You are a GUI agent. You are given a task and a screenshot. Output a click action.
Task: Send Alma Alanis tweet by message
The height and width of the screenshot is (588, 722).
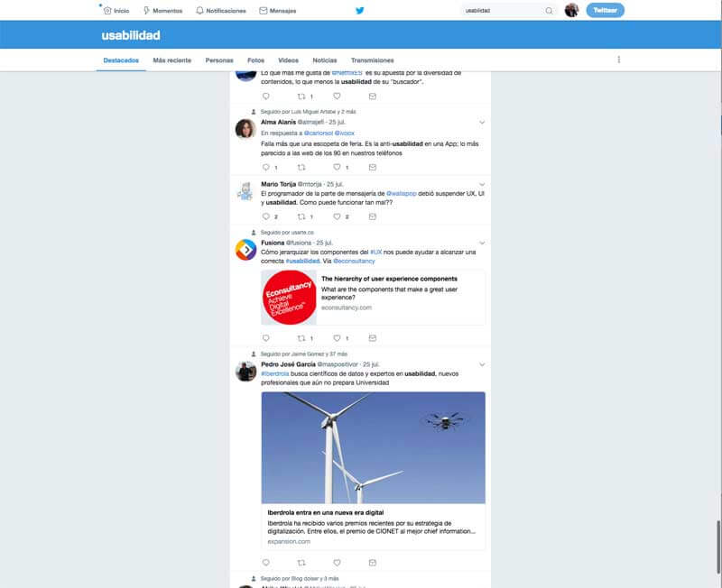coord(373,167)
